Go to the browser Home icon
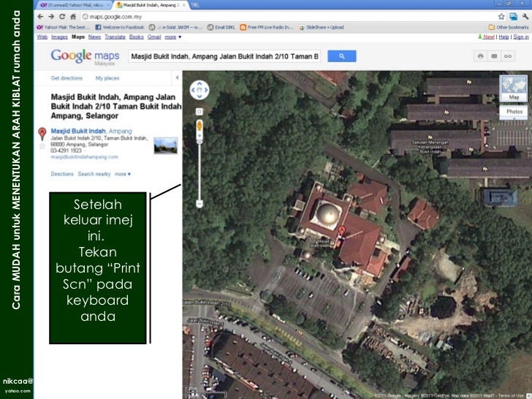The height and width of the screenshot is (399, 532). (x=73, y=17)
